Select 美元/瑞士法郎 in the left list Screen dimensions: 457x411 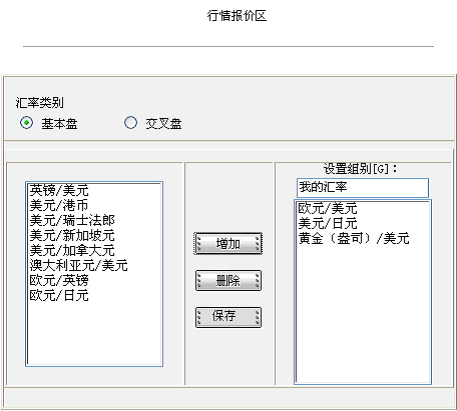click(94, 220)
